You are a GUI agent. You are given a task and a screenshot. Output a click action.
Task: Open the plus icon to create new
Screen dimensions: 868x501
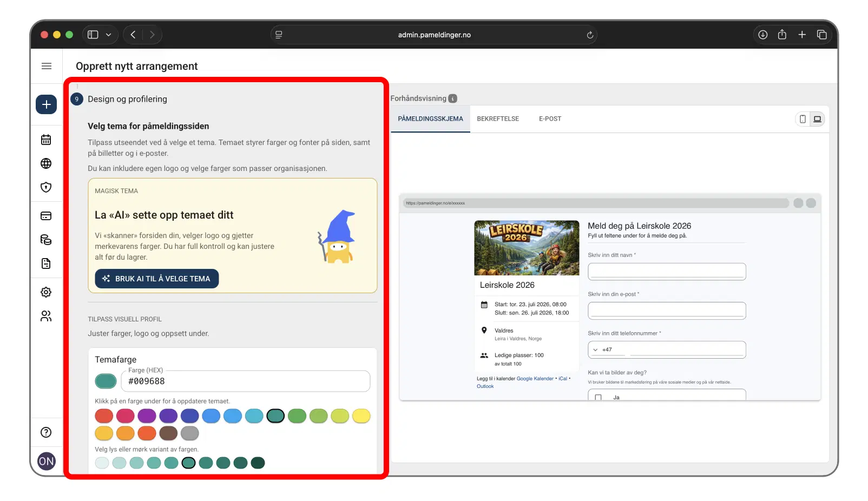point(46,104)
